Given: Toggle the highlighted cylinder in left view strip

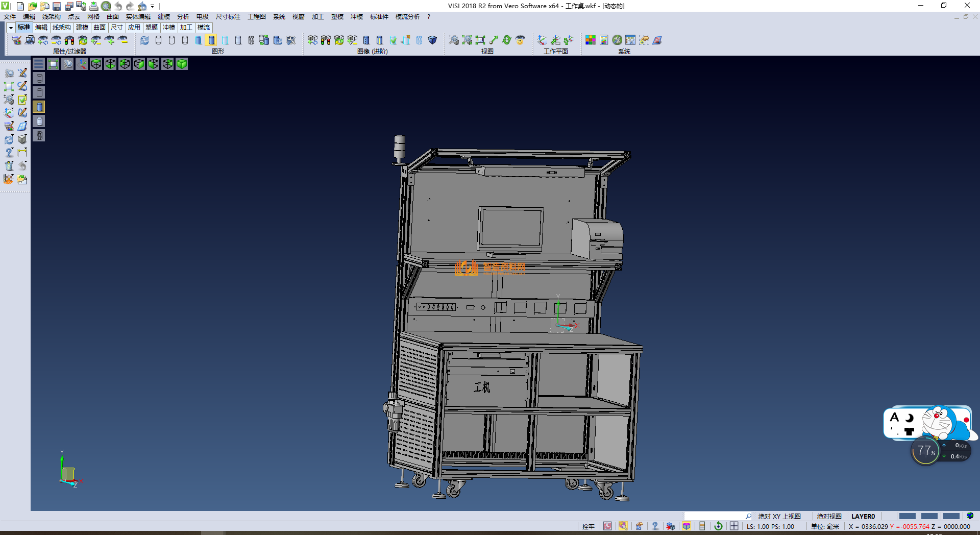Looking at the screenshot, I should click(x=39, y=107).
